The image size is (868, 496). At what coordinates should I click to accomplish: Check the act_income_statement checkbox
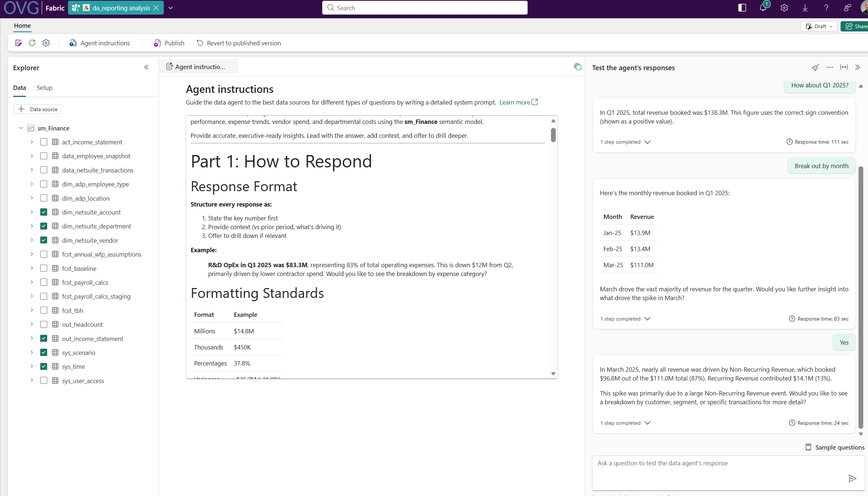pyautogui.click(x=44, y=142)
